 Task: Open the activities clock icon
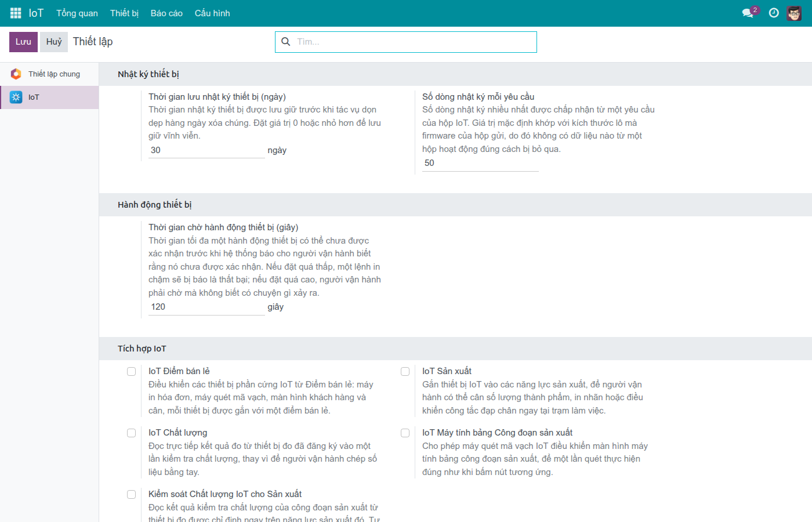pos(774,13)
